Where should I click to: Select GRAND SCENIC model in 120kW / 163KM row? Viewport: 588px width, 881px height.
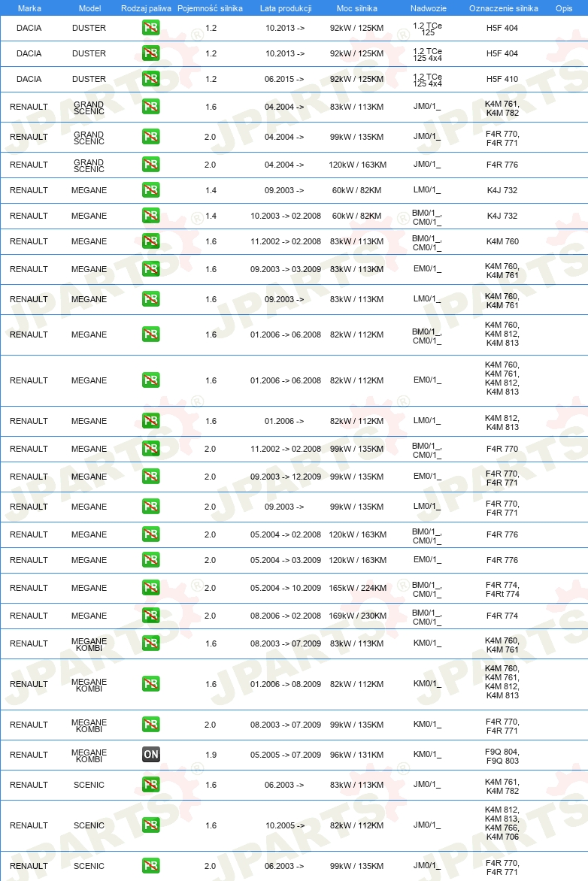89,165
